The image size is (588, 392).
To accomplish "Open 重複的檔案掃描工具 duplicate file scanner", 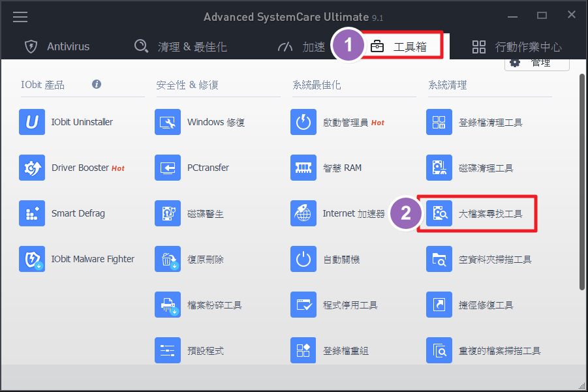I will 439,351.
